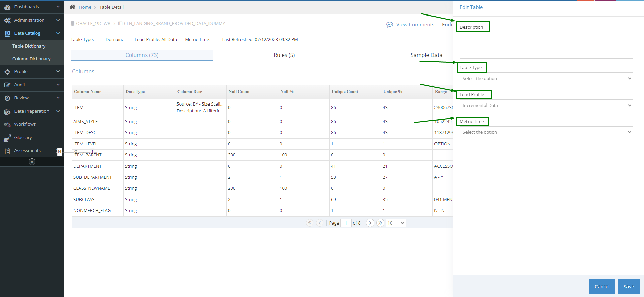644x297 pixels.
Task: Jump to the last page arrow
Action: 380,223
